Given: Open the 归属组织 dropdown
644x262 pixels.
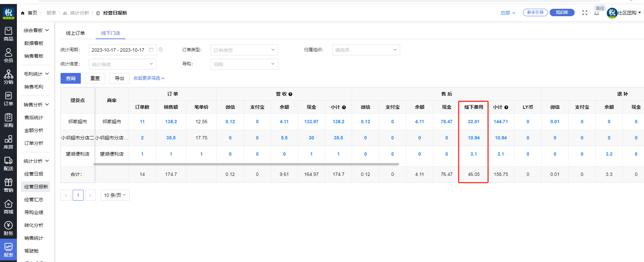Looking at the screenshot, I should [366, 50].
